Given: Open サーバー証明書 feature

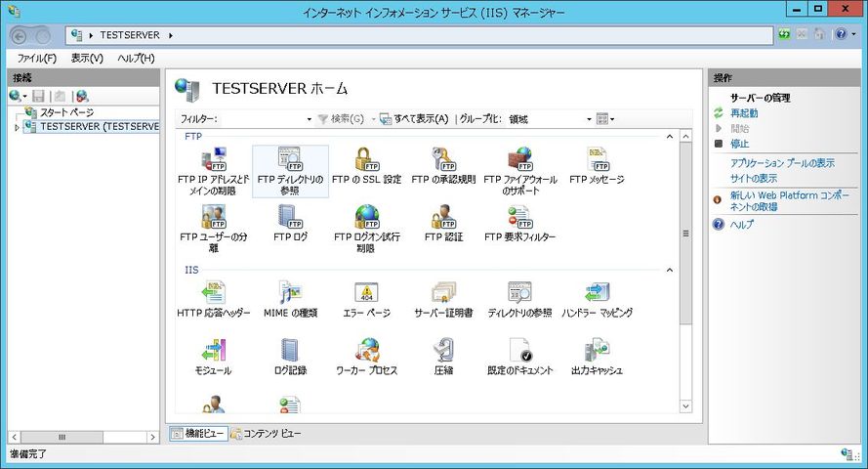Looking at the screenshot, I should click(443, 300).
